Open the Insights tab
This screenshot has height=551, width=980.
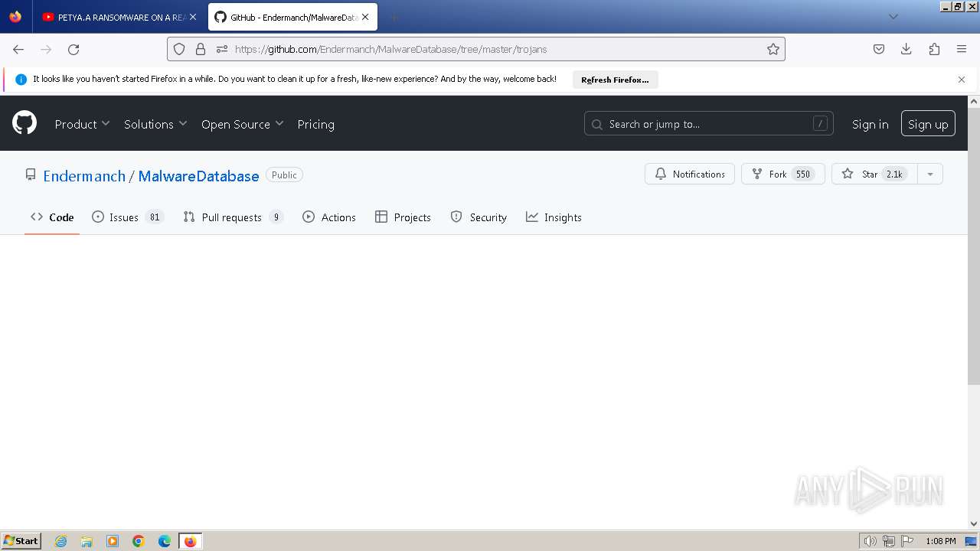point(554,217)
